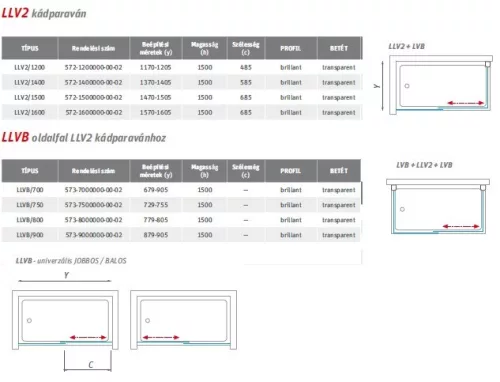Select the "LLV2/1400" type cell
Image resolution: width=500 pixels, height=382 pixels.
tap(30, 82)
